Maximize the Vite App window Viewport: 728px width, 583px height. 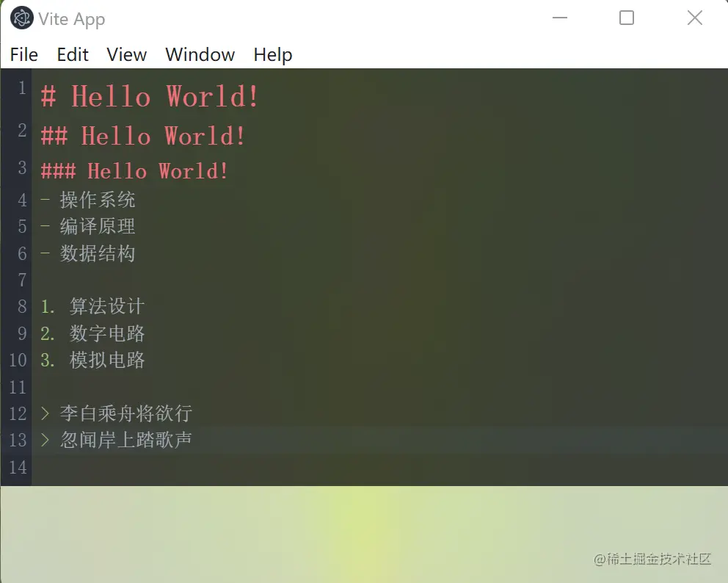click(626, 18)
